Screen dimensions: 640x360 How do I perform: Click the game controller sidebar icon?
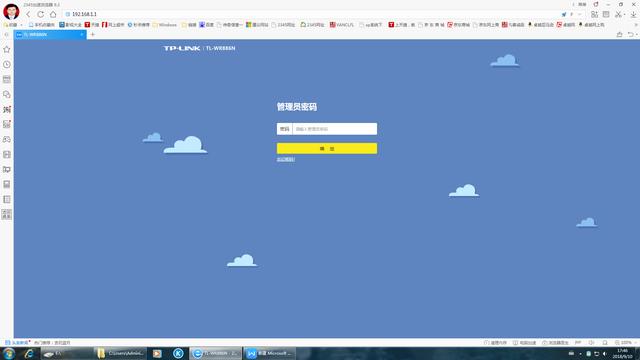coord(7,140)
